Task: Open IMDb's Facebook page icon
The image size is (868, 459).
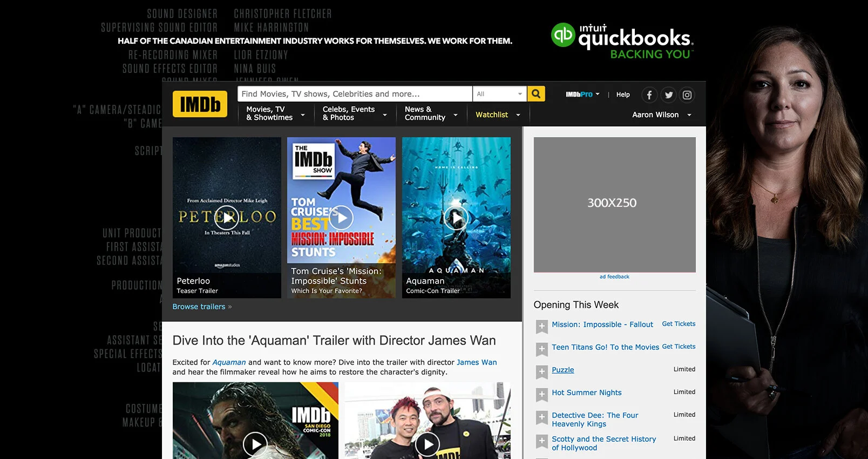Action: coord(649,95)
